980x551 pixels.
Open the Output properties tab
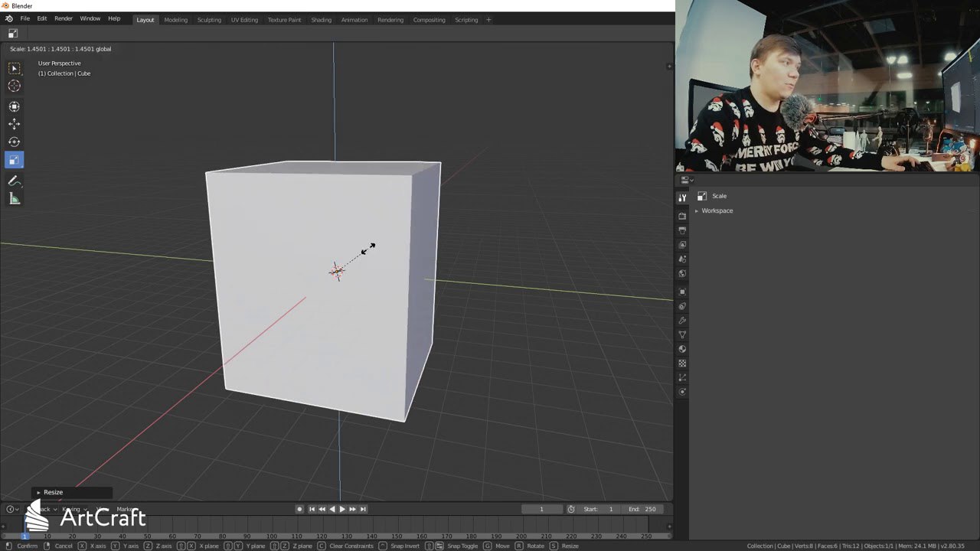click(682, 230)
